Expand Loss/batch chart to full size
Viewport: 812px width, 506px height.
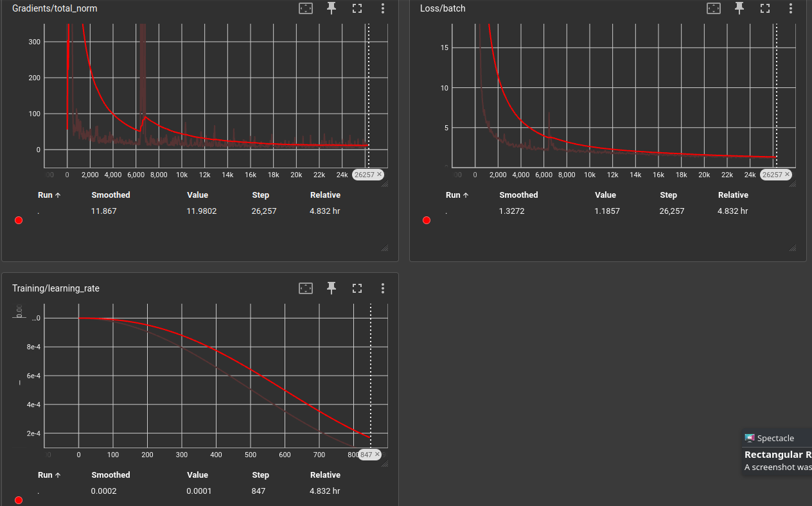765,8
